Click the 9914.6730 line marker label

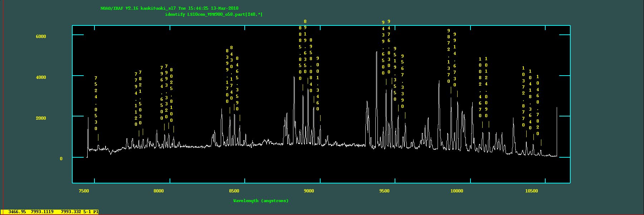click(455, 59)
